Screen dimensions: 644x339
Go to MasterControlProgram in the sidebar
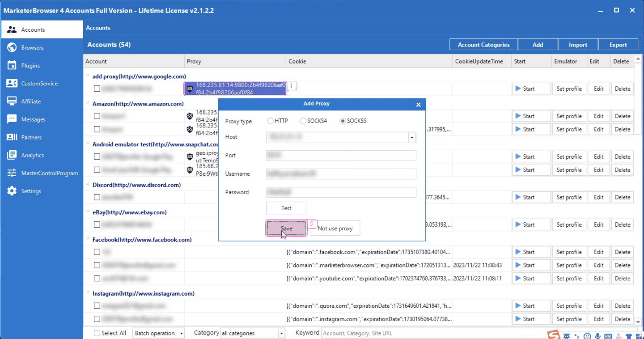[x=42, y=173]
